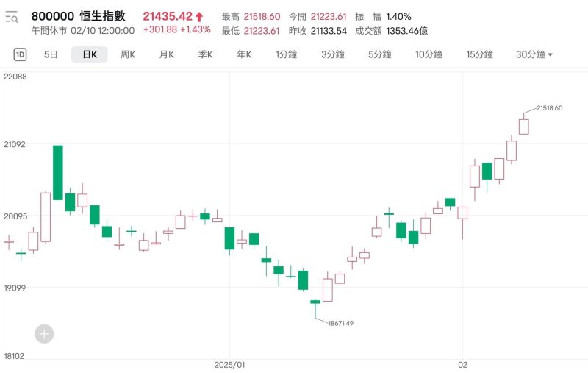Switch to the 10分鐘 interval
This screenshot has width=588, height=373.
coord(429,54)
